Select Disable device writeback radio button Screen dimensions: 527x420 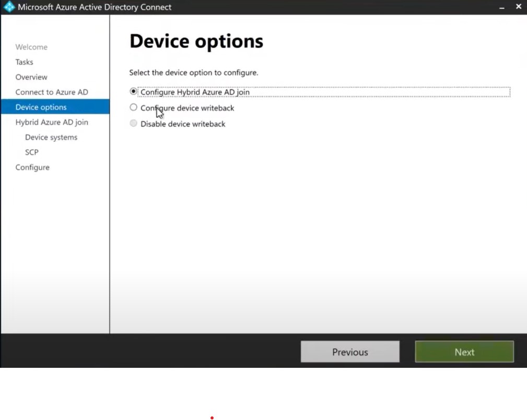(x=133, y=123)
